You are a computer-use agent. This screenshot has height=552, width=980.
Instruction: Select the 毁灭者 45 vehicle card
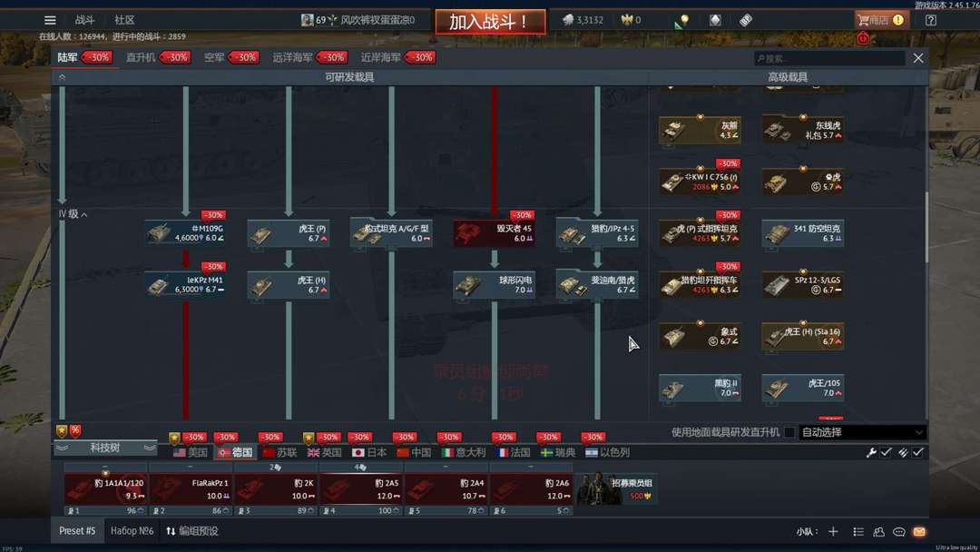(x=495, y=233)
